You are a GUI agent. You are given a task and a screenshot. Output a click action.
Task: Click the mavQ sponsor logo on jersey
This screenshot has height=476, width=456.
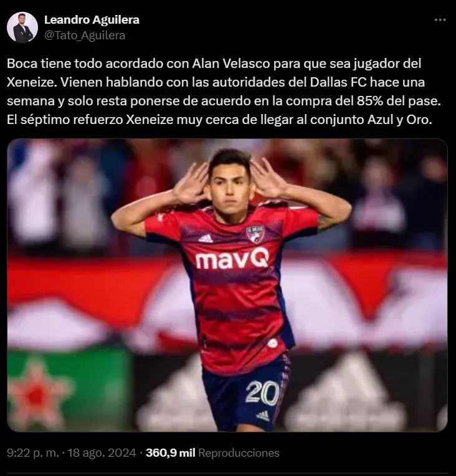point(232,259)
